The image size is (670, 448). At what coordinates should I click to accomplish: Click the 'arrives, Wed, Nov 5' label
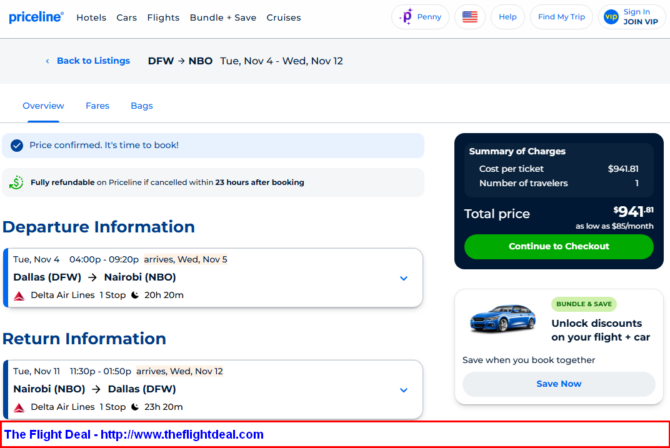pos(185,259)
